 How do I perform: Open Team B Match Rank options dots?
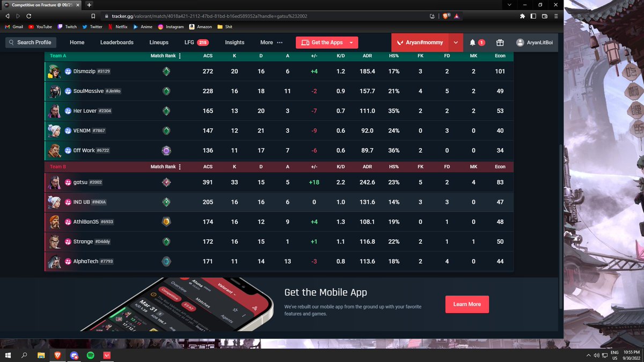[x=180, y=167]
